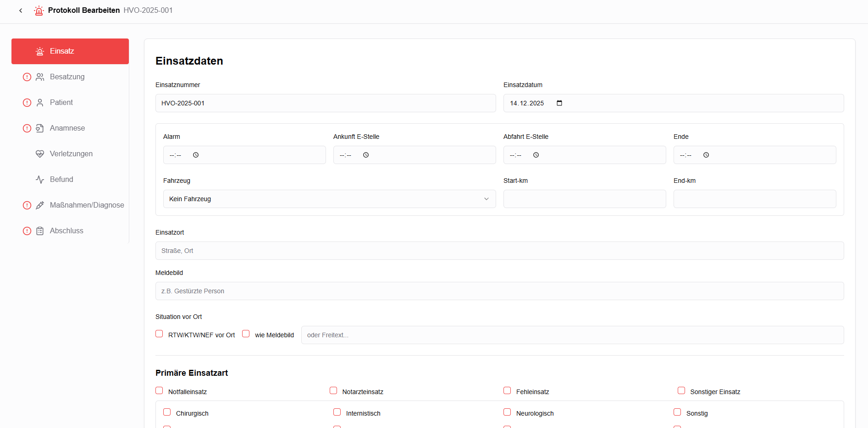Click the warning icon next to Patient
Image resolution: width=868 pixels, height=428 pixels.
coord(27,102)
